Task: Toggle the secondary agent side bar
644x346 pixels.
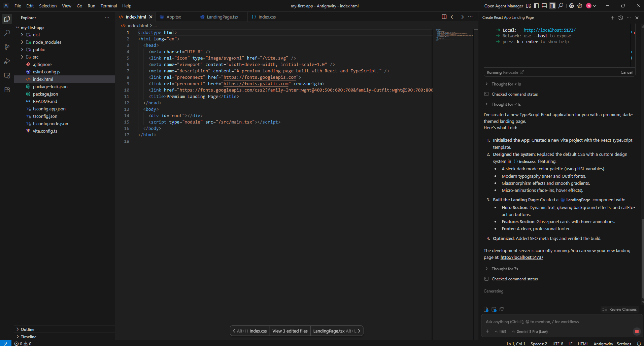Action: [x=552, y=6]
